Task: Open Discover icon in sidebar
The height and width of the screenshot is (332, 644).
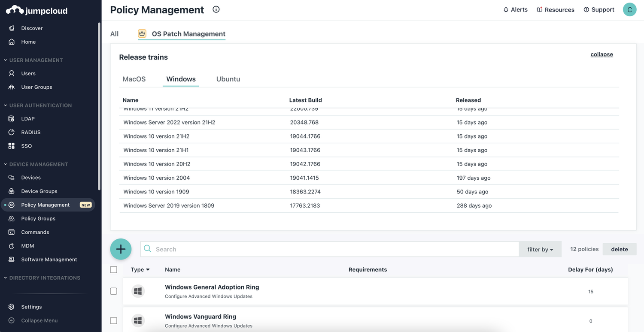Action: (x=12, y=28)
